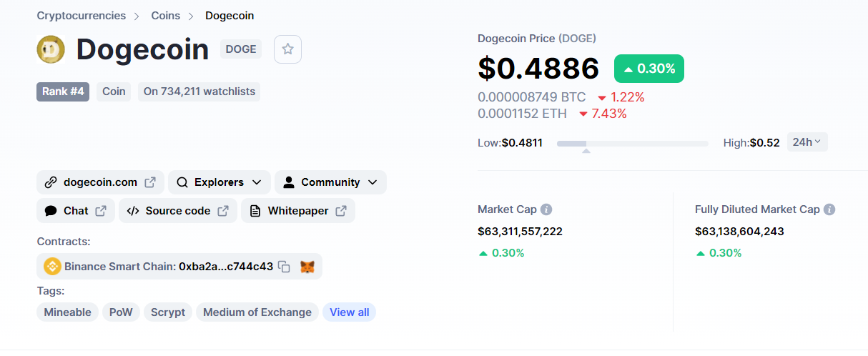Add Dogecoin to watchlist via star icon
The image size is (868, 356).
287,49
